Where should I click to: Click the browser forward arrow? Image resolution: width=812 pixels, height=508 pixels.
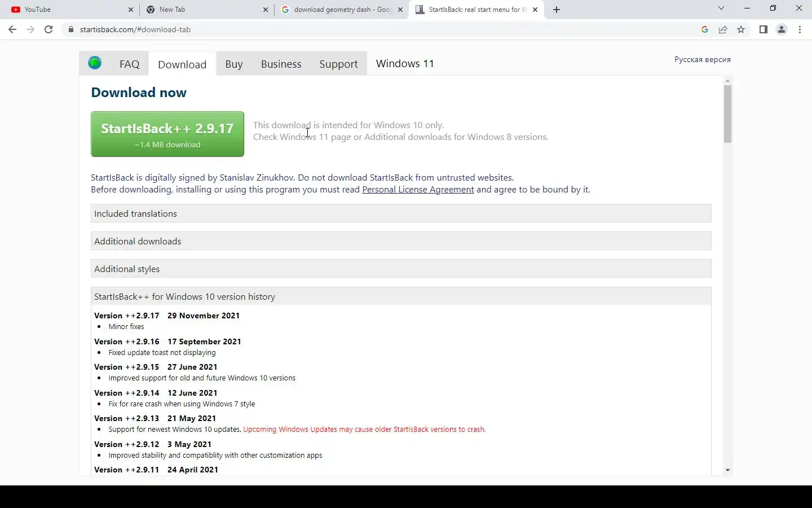30,29
